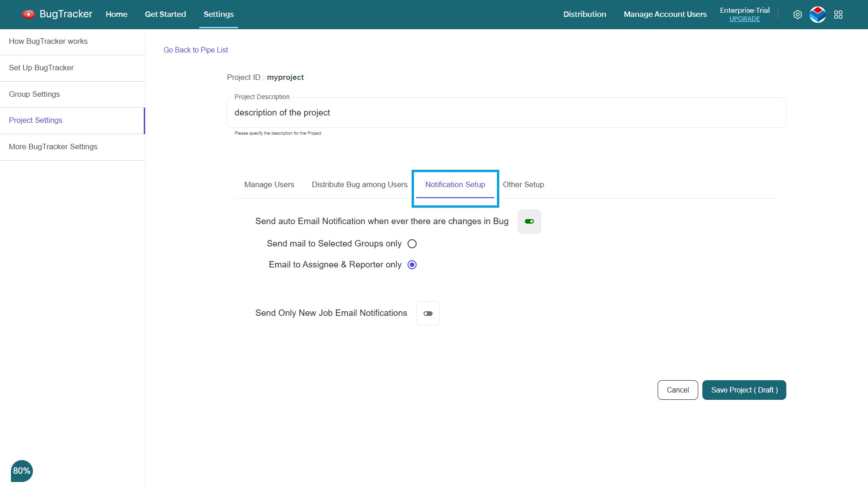868x487 pixels.
Task: Open Get Started menu item
Action: [165, 14]
